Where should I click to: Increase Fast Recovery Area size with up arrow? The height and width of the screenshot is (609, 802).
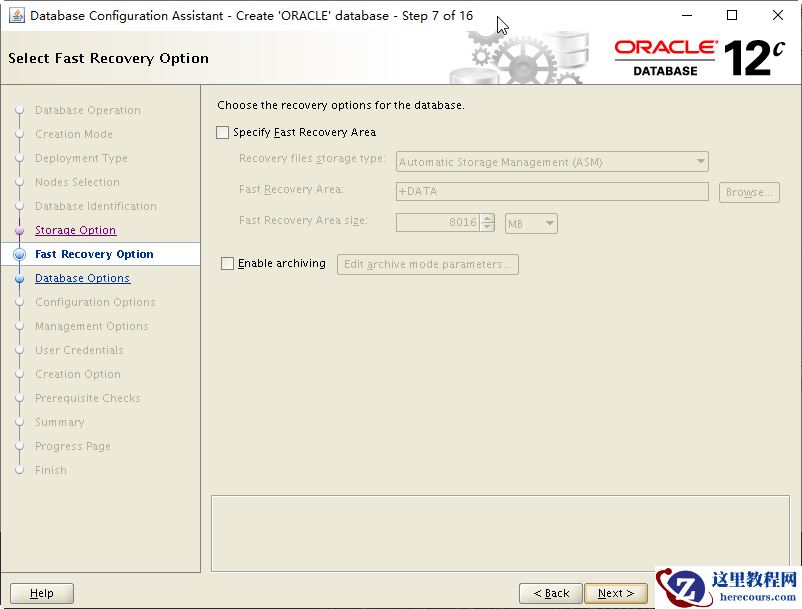click(487, 218)
